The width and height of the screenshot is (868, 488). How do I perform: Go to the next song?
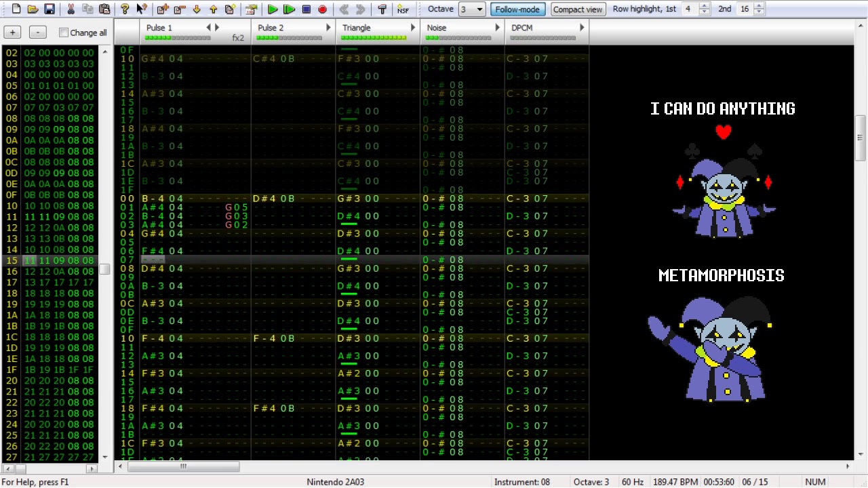[x=361, y=9]
